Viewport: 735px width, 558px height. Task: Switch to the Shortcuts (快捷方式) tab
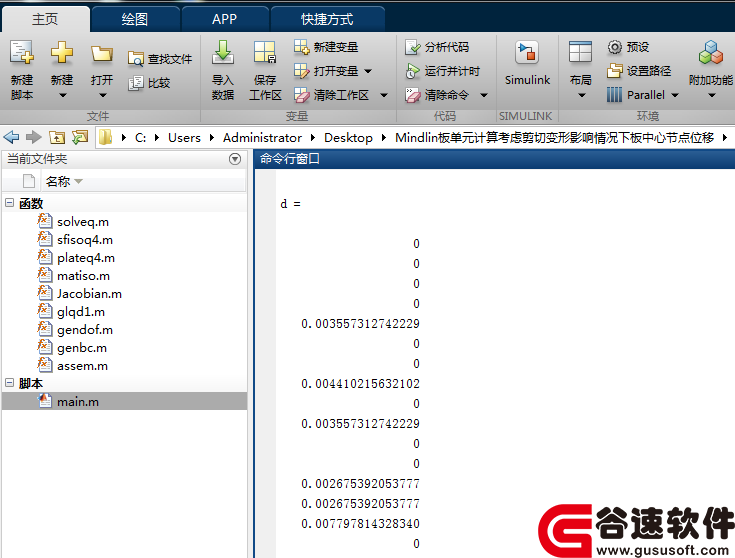tap(327, 19)
